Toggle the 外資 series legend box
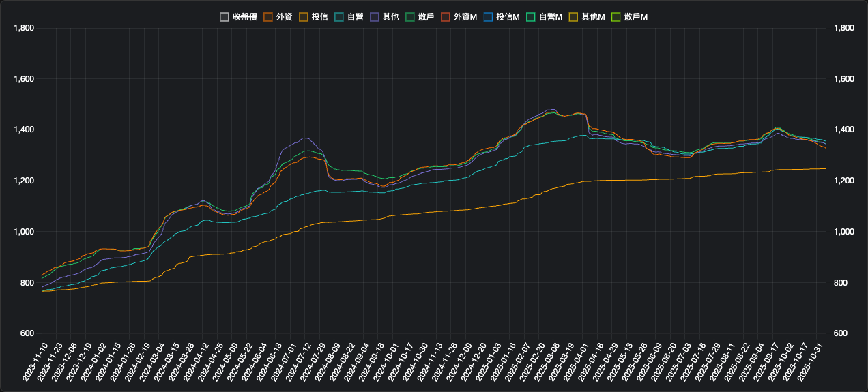 (x=267, y=16)
